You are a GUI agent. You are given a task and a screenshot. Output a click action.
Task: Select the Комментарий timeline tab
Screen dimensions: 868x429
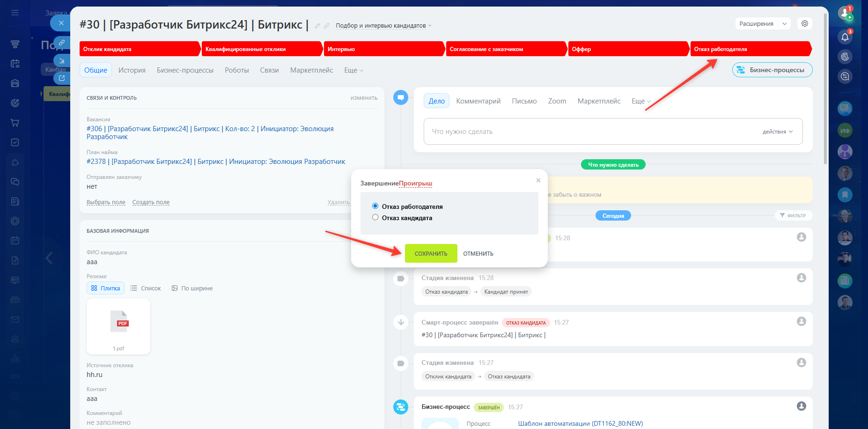click(478, 101)
